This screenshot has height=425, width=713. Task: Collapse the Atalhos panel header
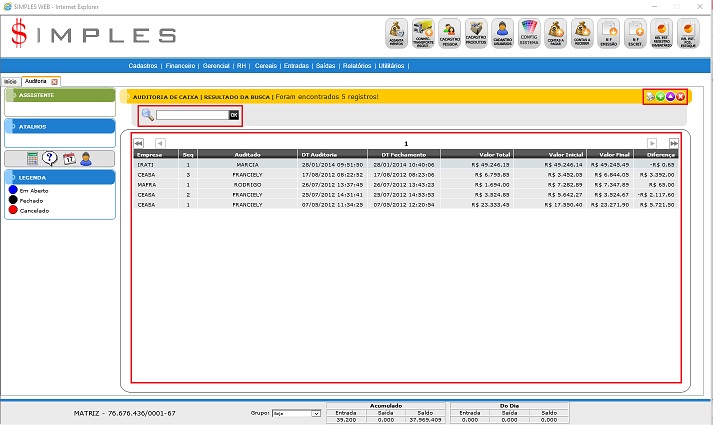59,127
